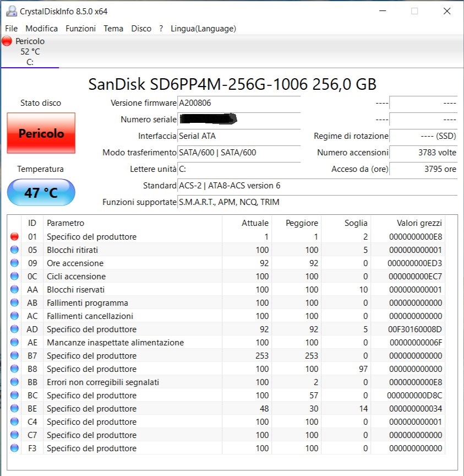
Task: Click the Funzioni supportate field
Action: click(x=317, y=202)
